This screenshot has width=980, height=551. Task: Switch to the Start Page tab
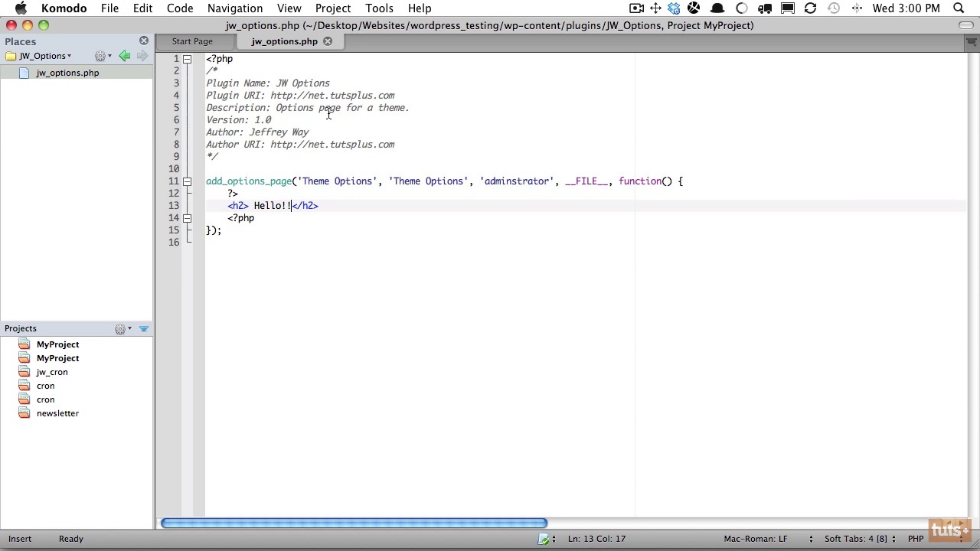coord(192,41)
